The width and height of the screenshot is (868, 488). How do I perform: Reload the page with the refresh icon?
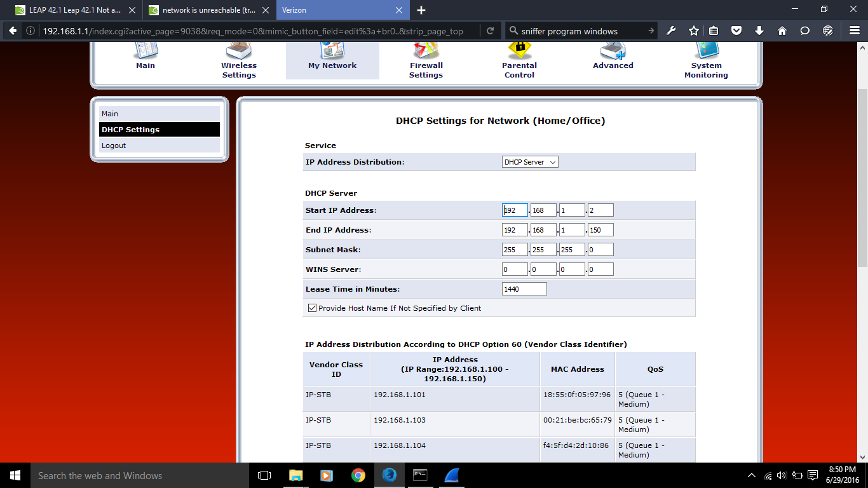(490, 31)
